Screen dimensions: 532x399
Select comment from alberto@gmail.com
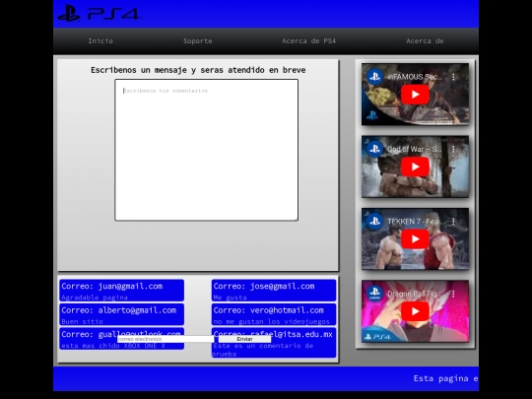tap(122, 314)
